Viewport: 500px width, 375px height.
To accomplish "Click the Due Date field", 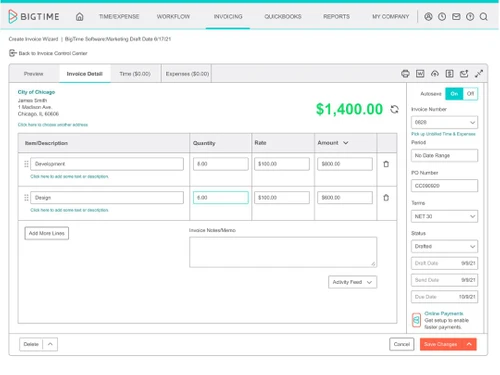I will pyautogui.click(x=444, y=297).
